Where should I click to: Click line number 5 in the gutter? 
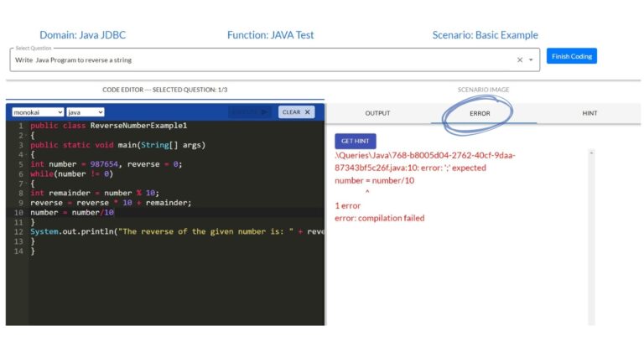tap(20, 164)
